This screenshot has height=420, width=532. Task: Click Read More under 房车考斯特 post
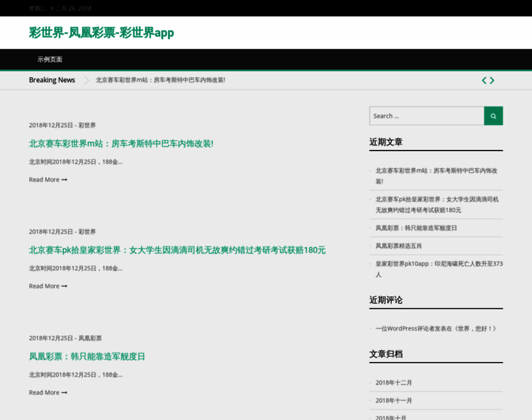click(x=48, y=179)
